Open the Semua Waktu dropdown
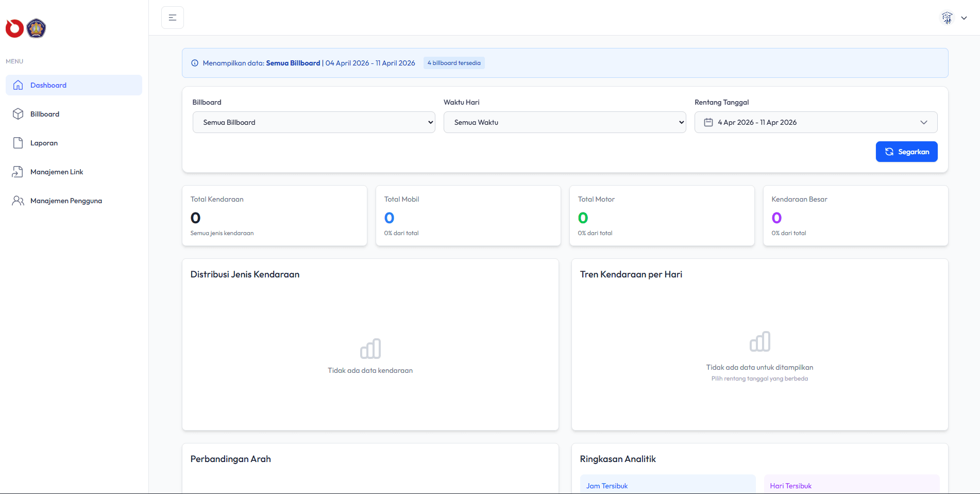 click(565, 122)
